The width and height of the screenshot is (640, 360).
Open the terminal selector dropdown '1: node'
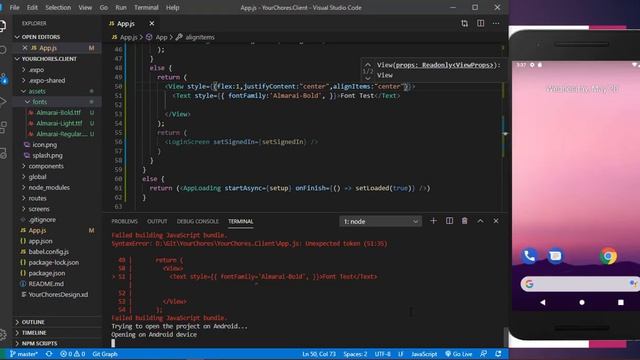click(380, 221)
